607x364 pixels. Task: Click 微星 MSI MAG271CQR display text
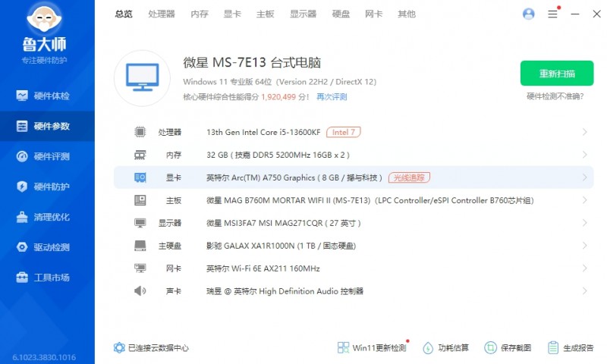coord(283,223)
